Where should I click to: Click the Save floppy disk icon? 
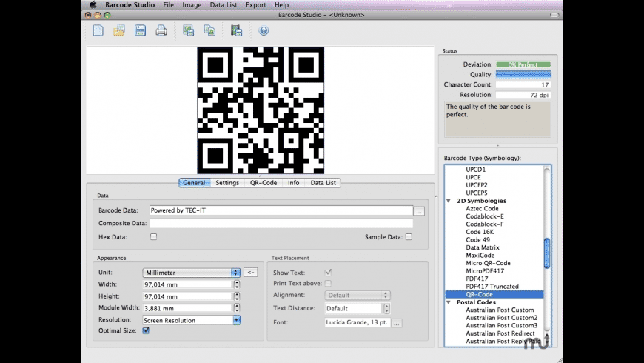pyautogui.click(x=140, y=30)
